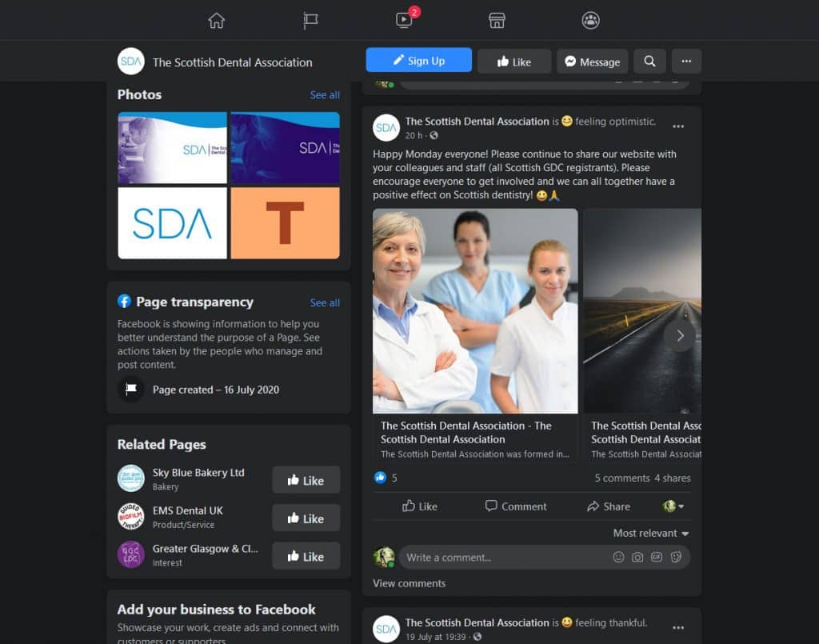Like the feeling optimistic post

tap(420, 506)
